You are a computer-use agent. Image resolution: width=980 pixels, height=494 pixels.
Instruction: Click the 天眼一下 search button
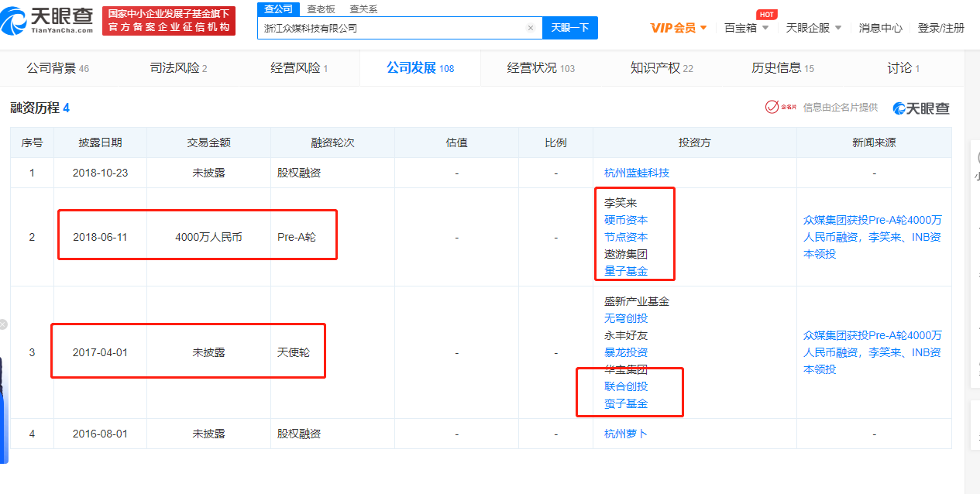(569, 27)
